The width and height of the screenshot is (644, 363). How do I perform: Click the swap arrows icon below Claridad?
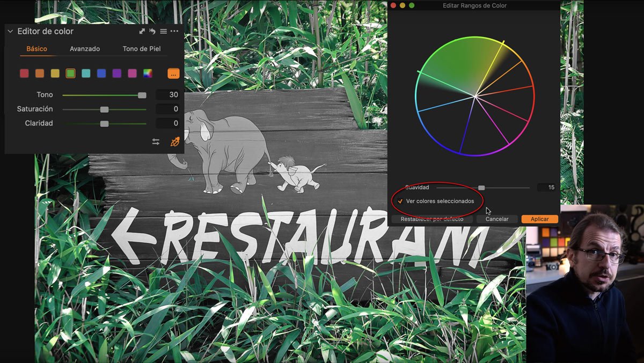tap(156, 142)
